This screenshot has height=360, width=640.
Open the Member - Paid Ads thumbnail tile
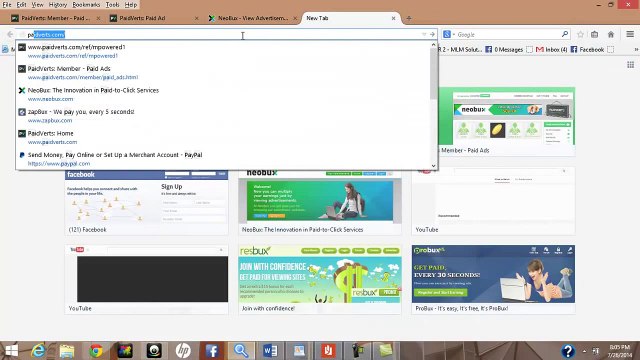(507, 121)
